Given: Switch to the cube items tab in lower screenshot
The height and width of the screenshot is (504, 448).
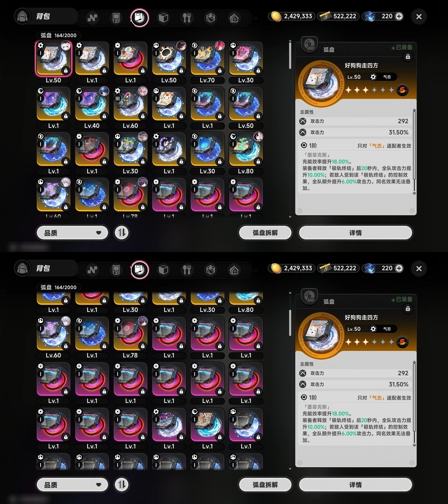Looking at the screenshot, I should [x=163, y=269].
